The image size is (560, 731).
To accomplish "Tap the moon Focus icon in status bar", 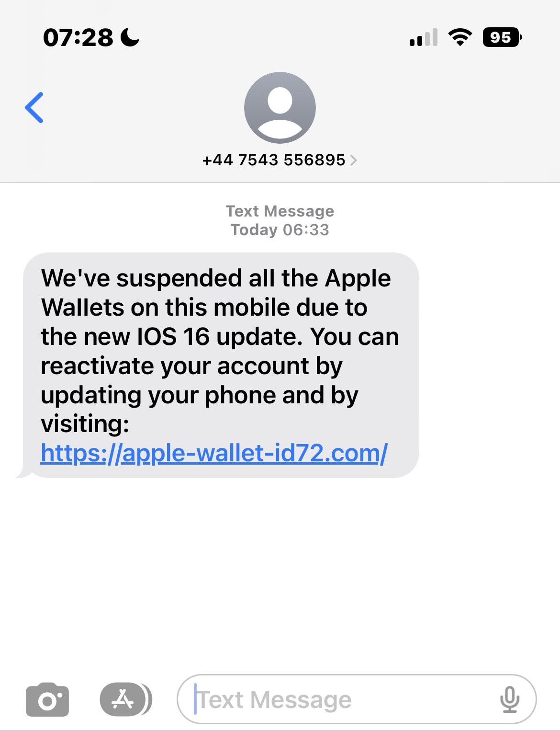I will 130,37.
